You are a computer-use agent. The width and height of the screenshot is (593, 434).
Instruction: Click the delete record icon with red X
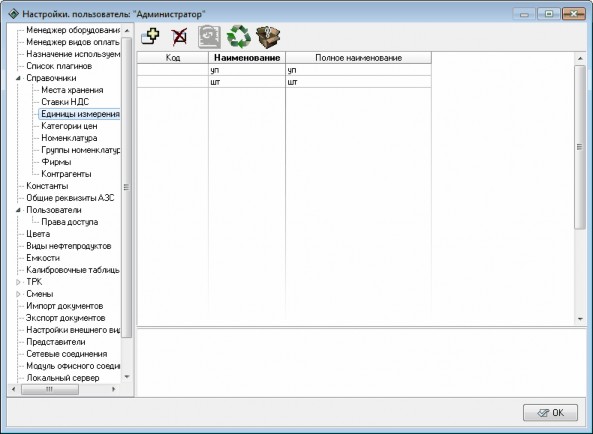[x=179, y=37]
